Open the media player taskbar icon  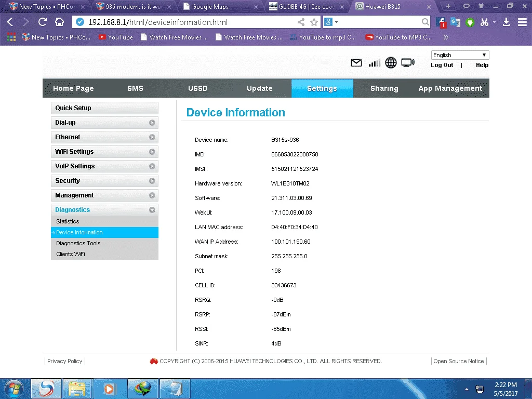pos(109,389)
